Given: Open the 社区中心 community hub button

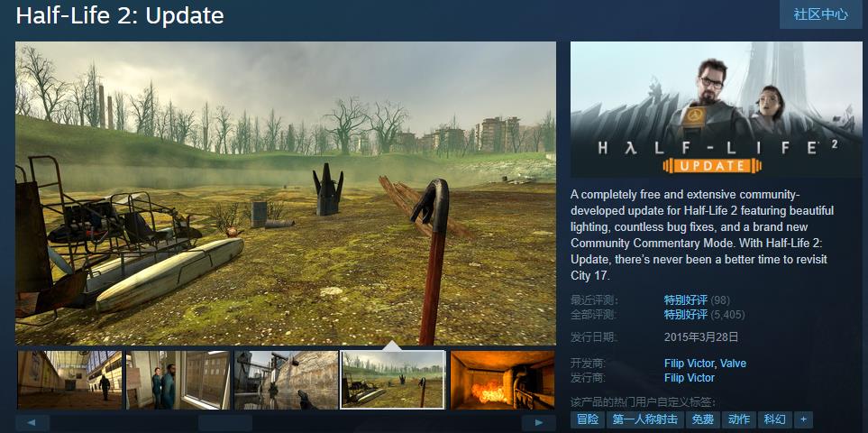Looking at the screenshot, I should (x=820, y=14).
